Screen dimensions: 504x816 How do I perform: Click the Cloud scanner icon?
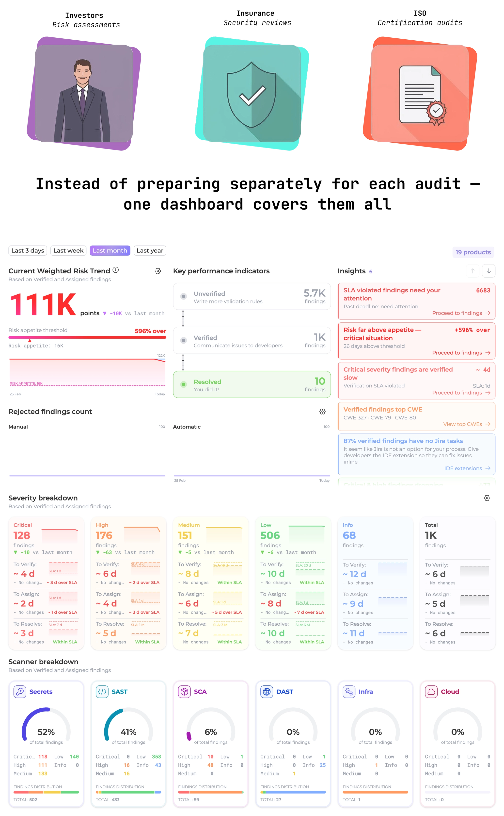pyautogui.click(x=431, y=692)
